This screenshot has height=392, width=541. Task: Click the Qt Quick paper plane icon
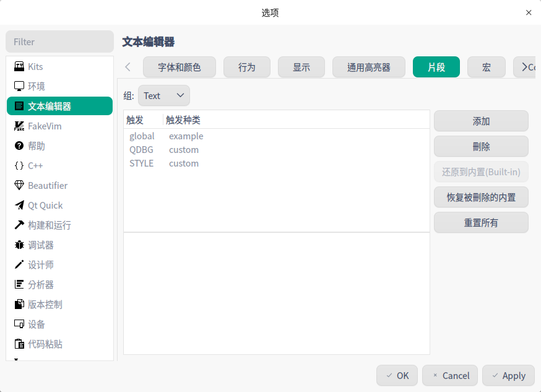(19, 205)
